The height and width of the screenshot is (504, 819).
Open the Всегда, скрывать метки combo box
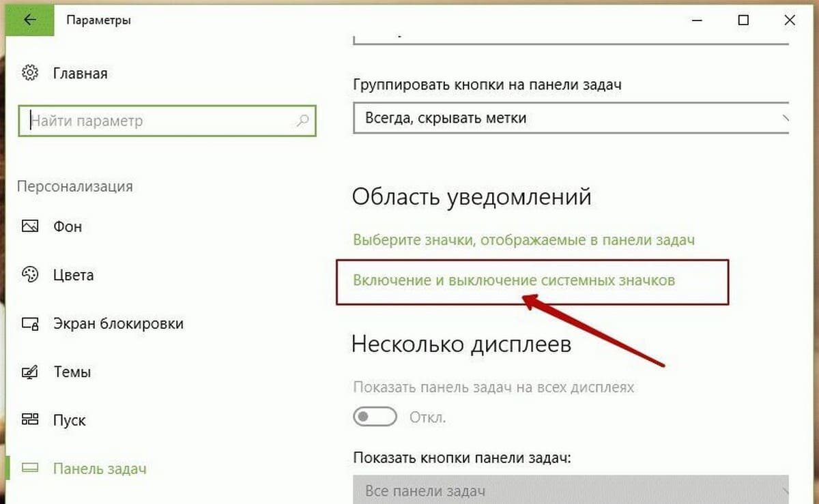(571, 117)
